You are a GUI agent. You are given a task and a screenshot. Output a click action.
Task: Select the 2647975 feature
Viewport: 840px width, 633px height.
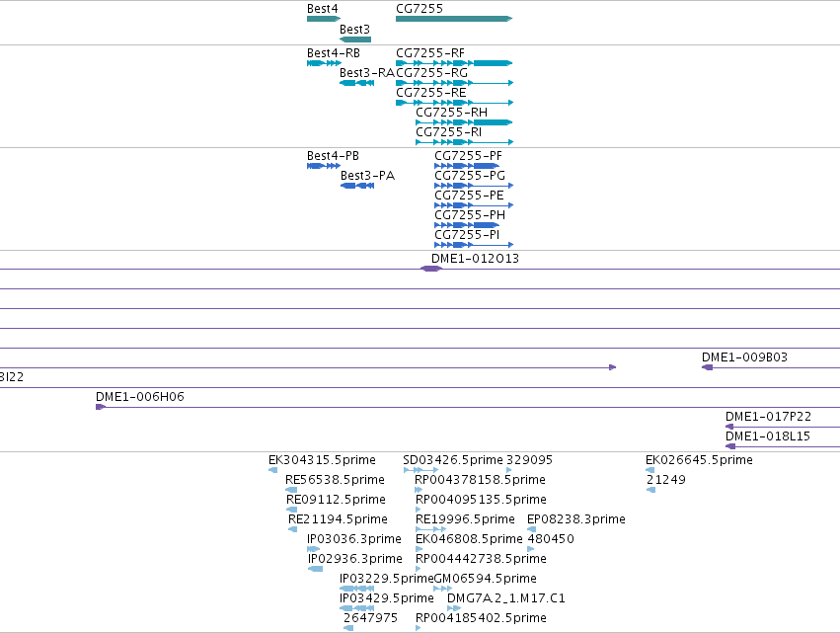[x=348, y=628]
